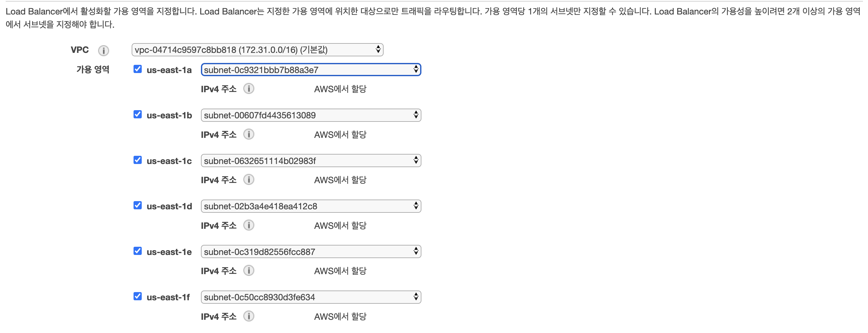Click the us-east-1f zone label
Image resolution: width=868 pixels, height=333 pixels.
(x=168, y=297)
